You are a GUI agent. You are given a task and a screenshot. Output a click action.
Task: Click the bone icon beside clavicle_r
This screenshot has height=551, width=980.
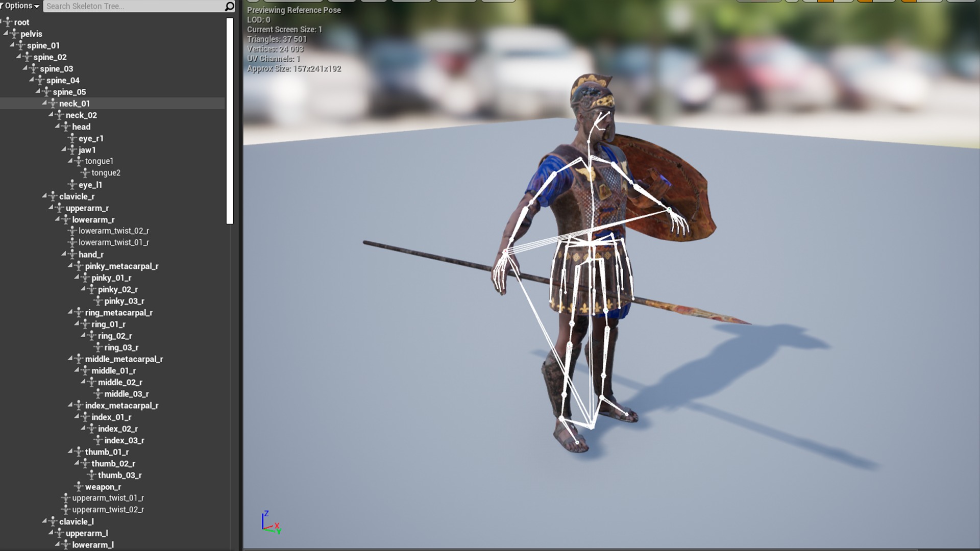click(54, 196)
